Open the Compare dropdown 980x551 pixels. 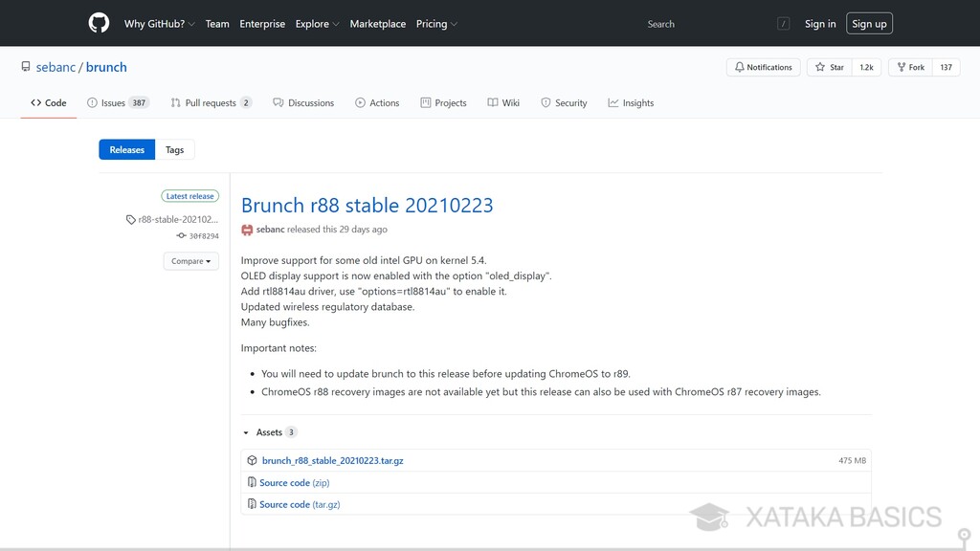point(190,261)
